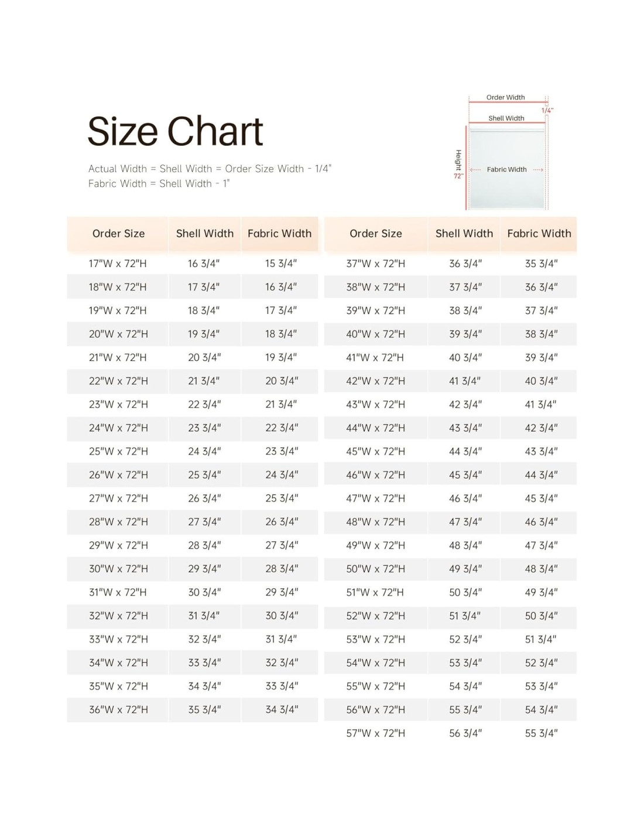Viewport: 644px width, 833px height.
Task: Click the "Fabric Width = Shell Width - 1" formula line
Action: (x=159, y=183)
